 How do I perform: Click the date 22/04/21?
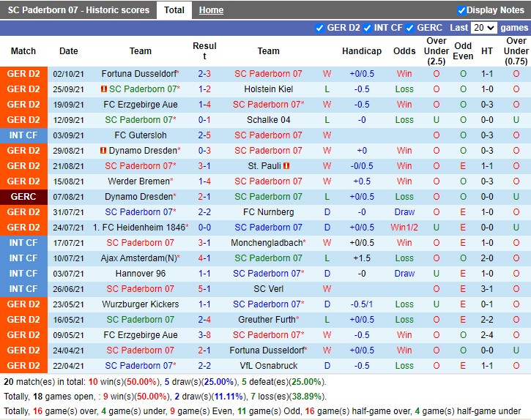click(68, 366)
